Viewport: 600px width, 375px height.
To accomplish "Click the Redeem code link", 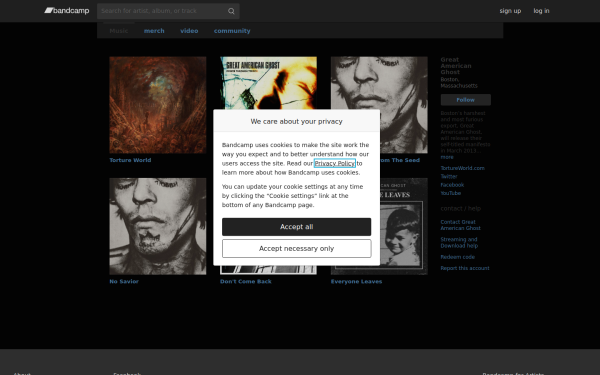I will tap(457, 257).
